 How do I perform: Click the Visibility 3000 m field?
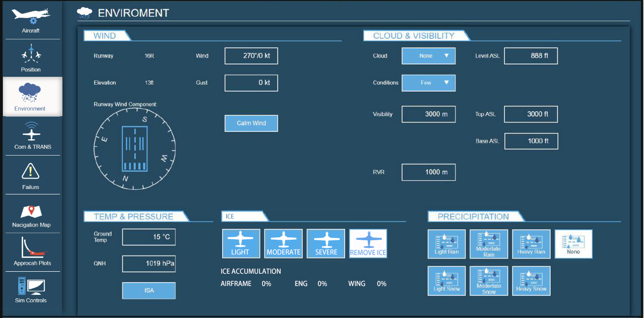click(x=428, y=114)
